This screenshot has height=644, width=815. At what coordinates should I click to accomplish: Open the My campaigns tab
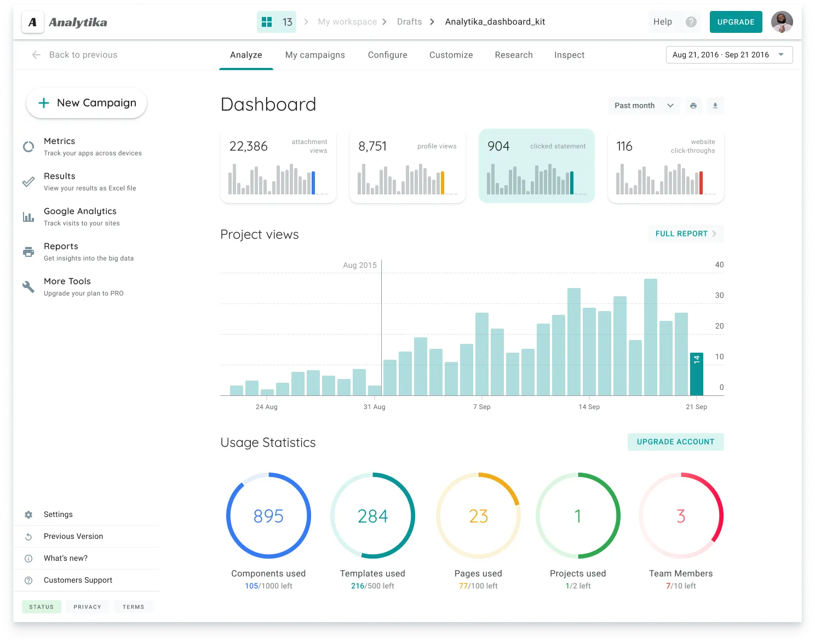tap(315, 55)
